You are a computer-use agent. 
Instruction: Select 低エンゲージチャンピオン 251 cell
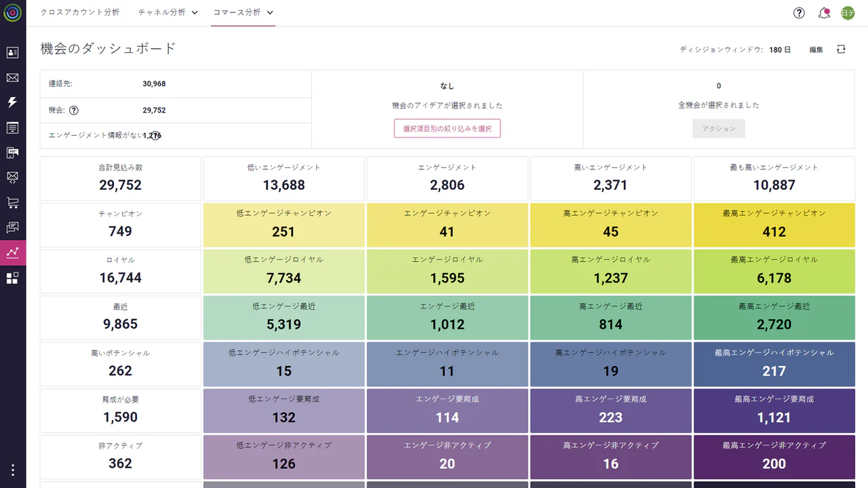(x=284, y=225)
